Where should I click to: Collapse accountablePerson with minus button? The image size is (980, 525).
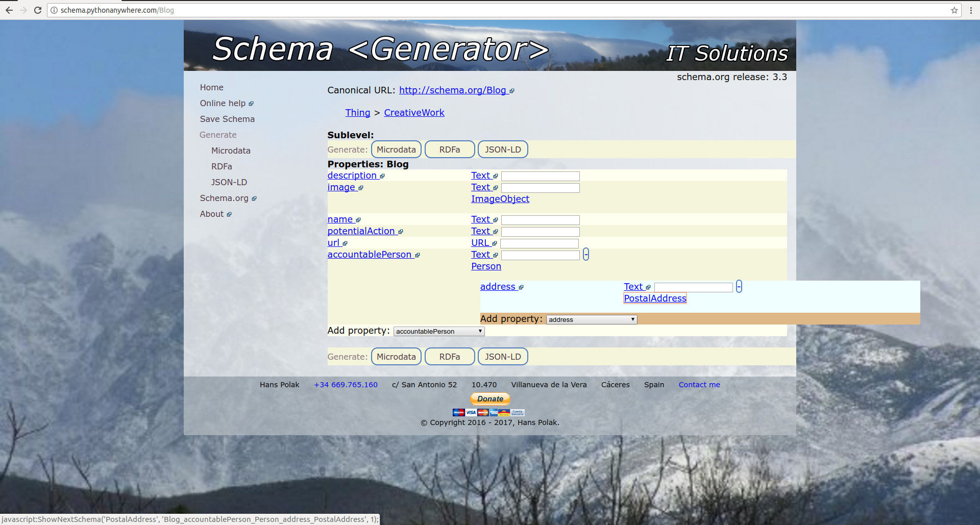click(586, 255)
